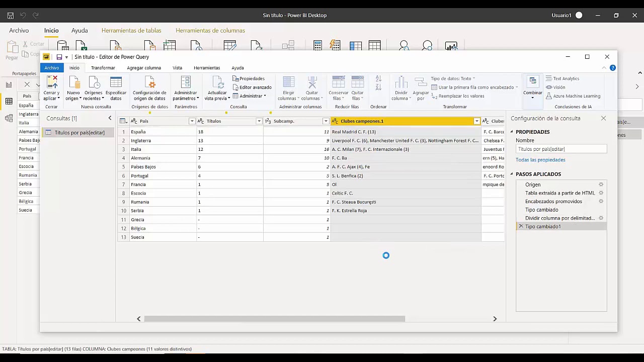The image size is (644, 362).
Task: Expand Usar la primera fila como encabezado
Action: pos(517,87)
